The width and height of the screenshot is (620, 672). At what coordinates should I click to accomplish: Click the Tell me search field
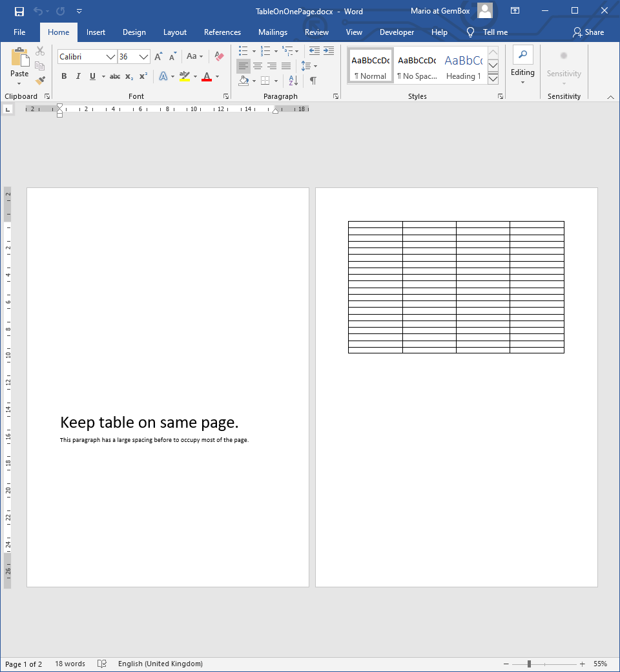coord(495,32)
